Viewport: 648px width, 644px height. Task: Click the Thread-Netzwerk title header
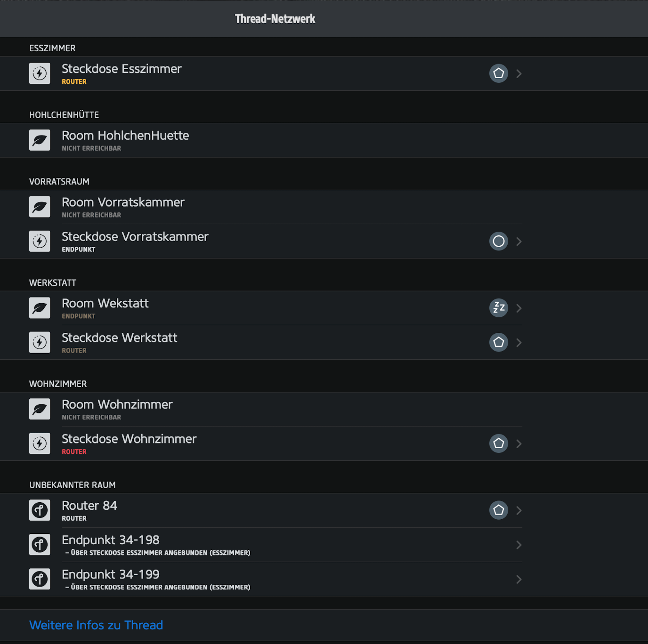pyautogui.click(x=275, y=19)
